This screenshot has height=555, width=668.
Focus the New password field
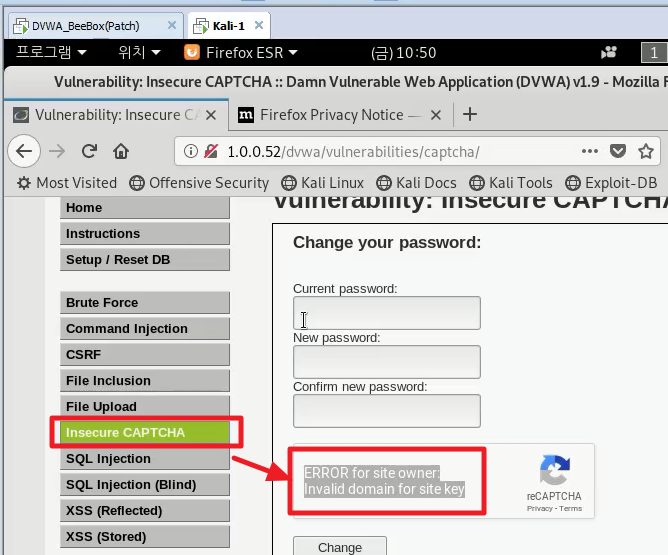pos(387,362)
